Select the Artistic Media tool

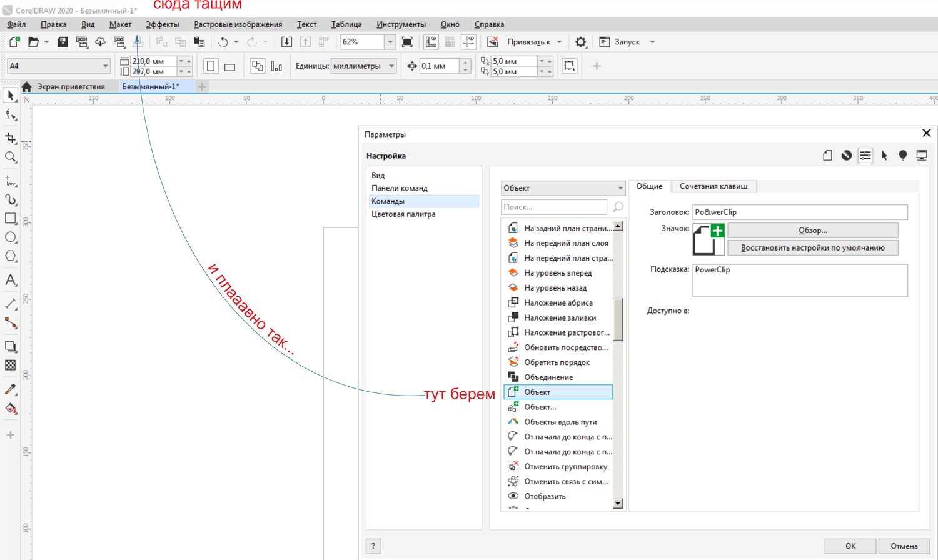pyautogui.click(x=10, y=200)
